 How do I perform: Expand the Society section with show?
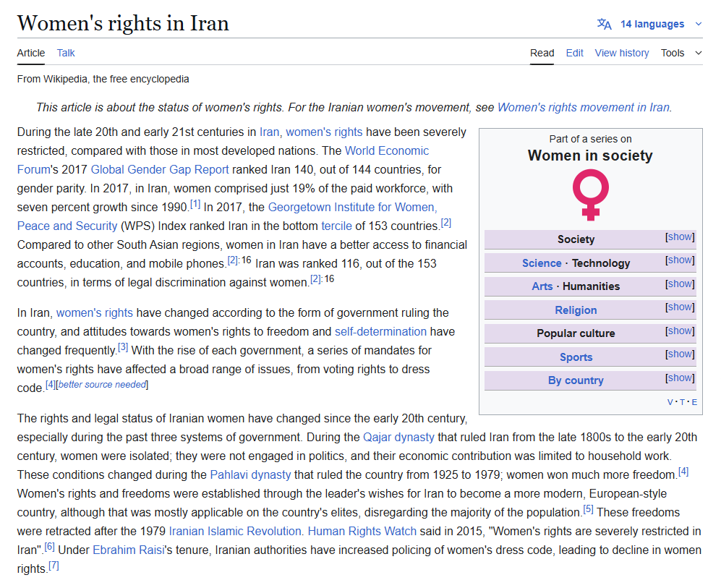pyautogui.click(x=680, y=237)
